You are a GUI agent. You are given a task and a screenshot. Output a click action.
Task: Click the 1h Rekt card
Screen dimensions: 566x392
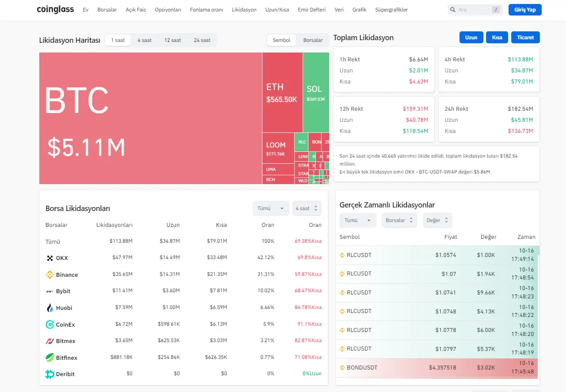[384, 70]
